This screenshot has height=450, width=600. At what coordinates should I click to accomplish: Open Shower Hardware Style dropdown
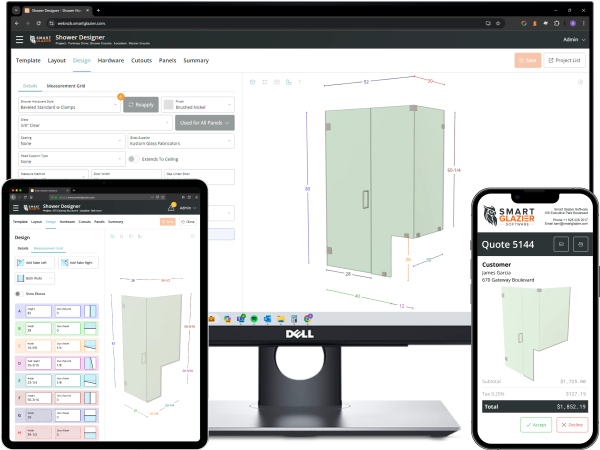(x=69, y=104)
